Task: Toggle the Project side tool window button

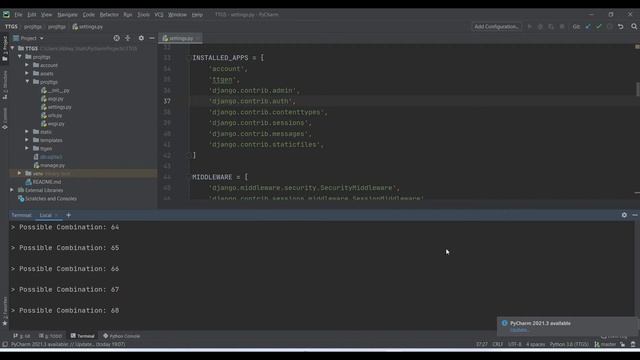Action: pyautogui.click(x=5, y=48)
